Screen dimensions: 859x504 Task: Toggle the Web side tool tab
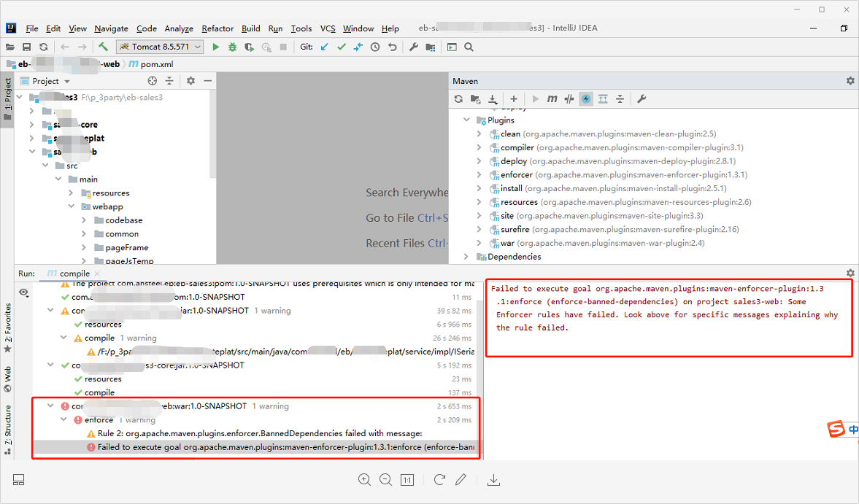pyautogui.click(x=7, y=379)
